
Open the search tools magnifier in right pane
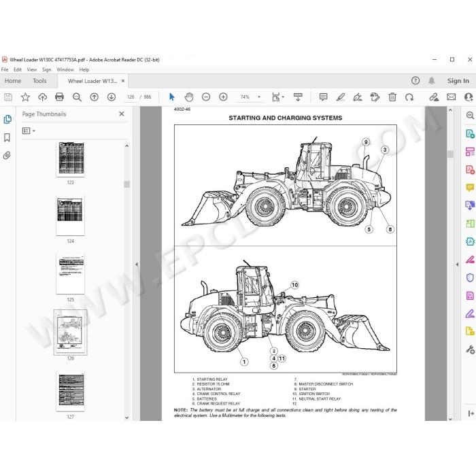(x=470, y=116)
